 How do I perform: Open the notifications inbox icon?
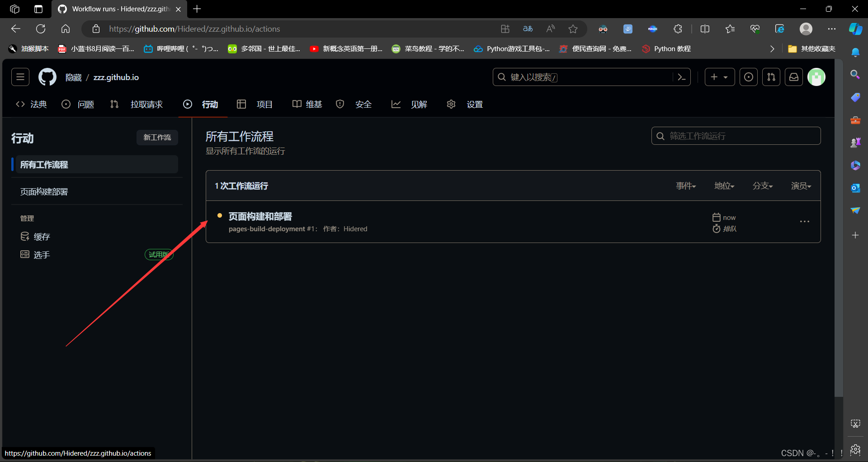(794, 77)
